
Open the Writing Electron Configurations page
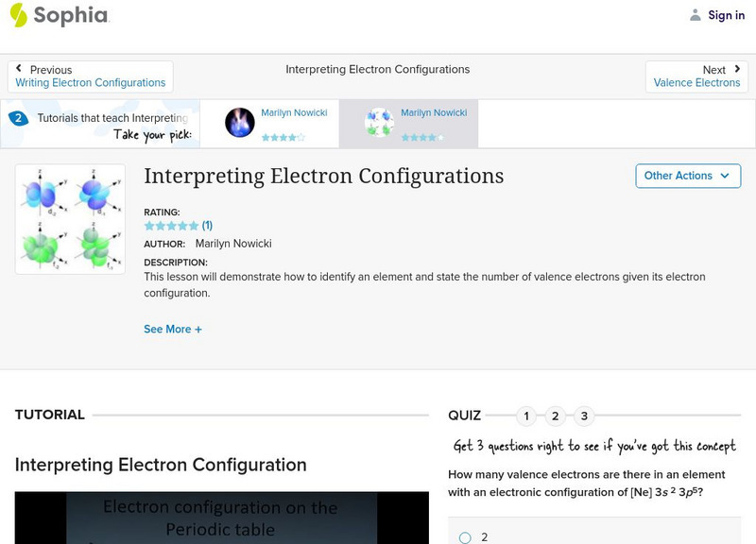[x=89, y=82]
